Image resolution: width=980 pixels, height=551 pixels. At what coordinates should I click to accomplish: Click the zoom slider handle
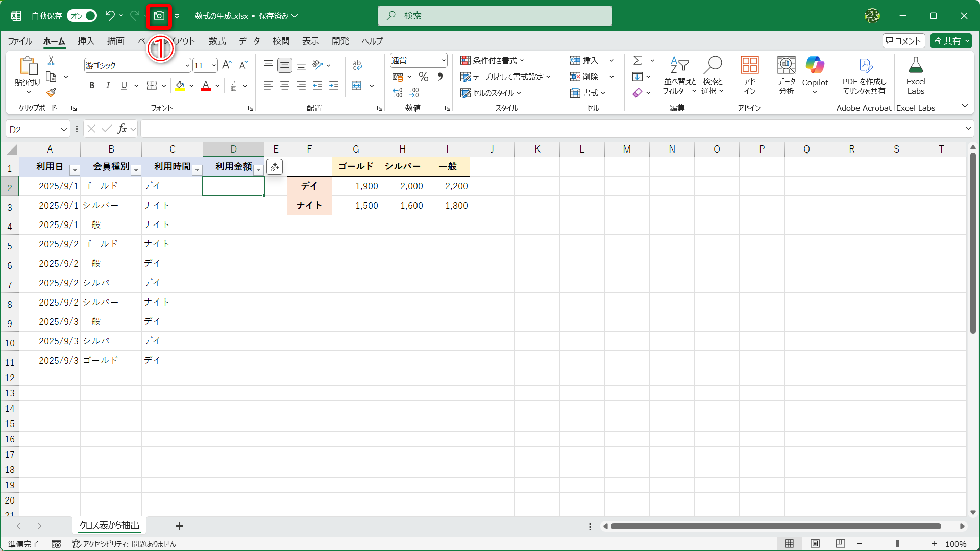(x=897, y=544)
